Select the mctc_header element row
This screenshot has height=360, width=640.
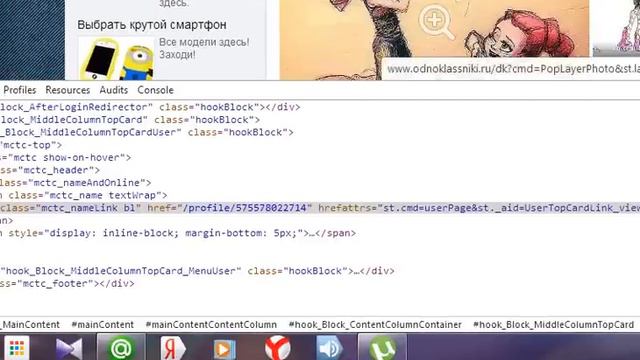[50, 170]
